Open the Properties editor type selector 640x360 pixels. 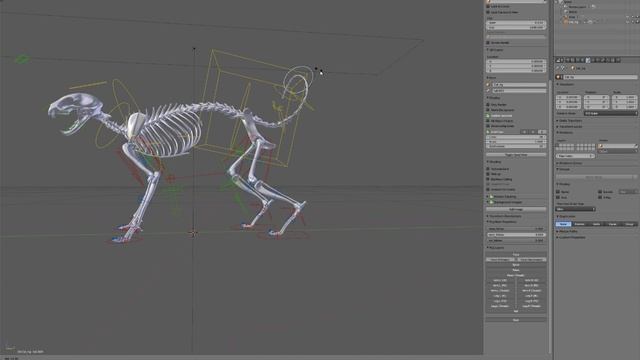click(560, 60)
